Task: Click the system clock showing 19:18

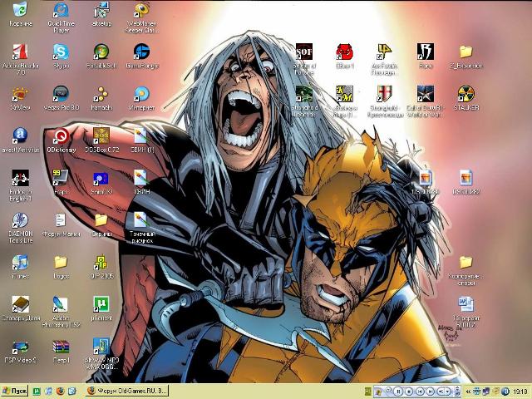Action: pyautogui.click(x=520, y=392)
